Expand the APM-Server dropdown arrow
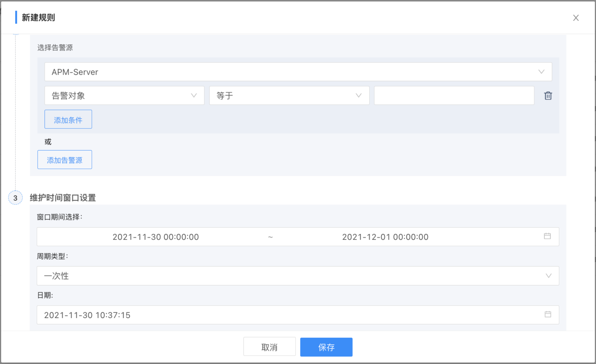Image resolution: width=596 pixels, height=364 pixels. [541, 72]
